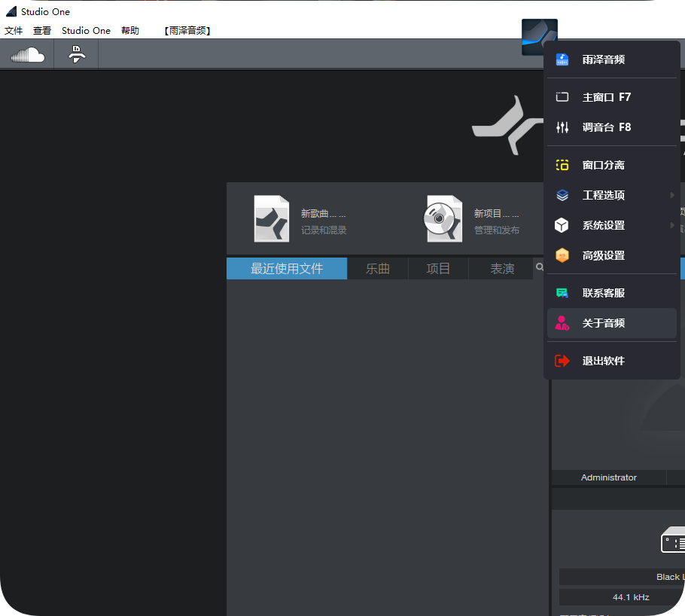Select 高级设置 menu entry
The width and height of the screenshot is (685, 616).
tap(611, 255)
